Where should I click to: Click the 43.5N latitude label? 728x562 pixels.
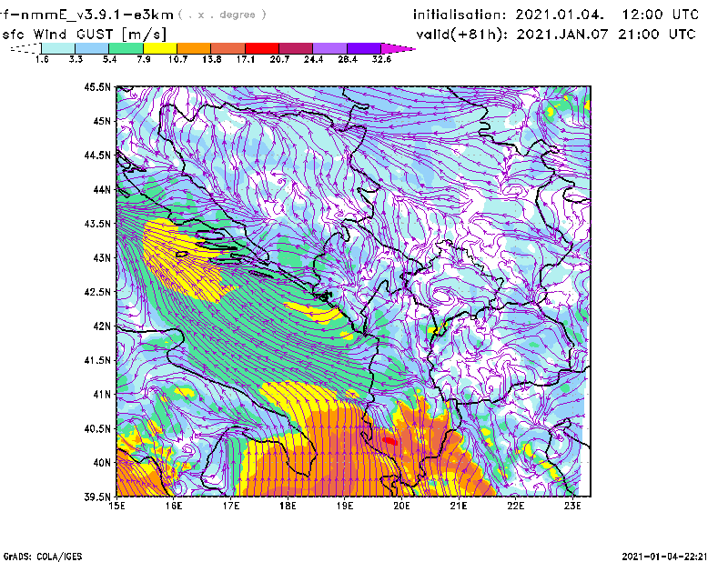[x=97, y=223]
